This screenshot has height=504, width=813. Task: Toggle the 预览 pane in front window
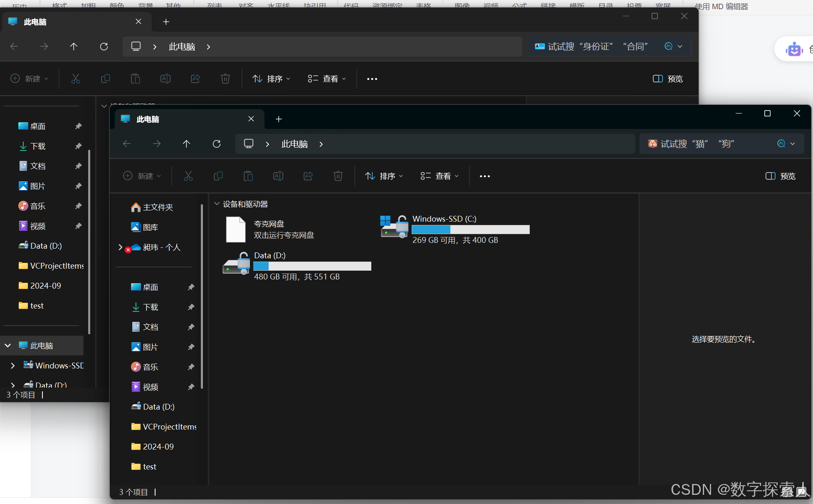780,176
